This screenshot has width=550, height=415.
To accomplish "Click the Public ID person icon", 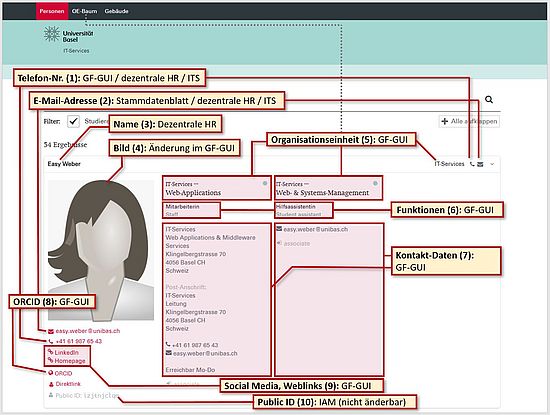I will pyautogui.click(x=51, y=395).
